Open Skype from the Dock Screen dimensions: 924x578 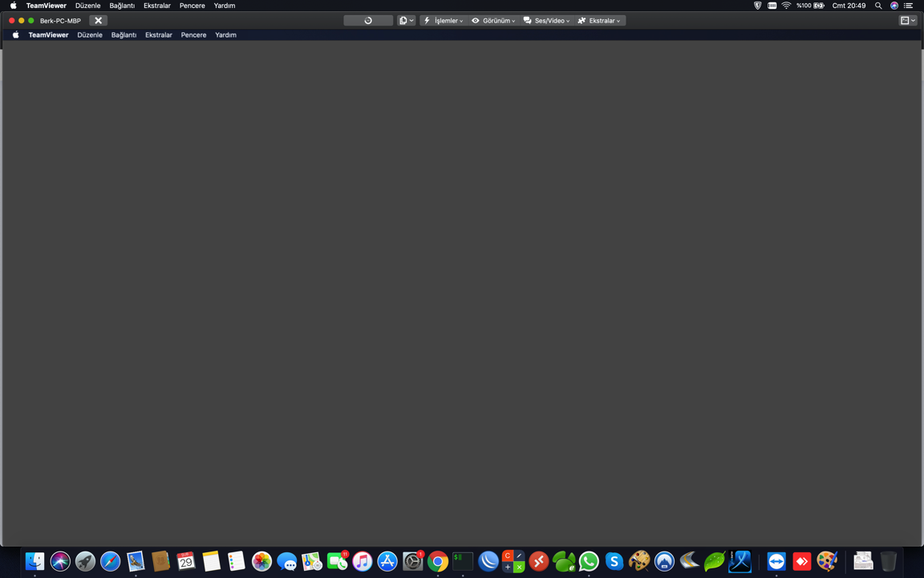(x=614, y=561)
